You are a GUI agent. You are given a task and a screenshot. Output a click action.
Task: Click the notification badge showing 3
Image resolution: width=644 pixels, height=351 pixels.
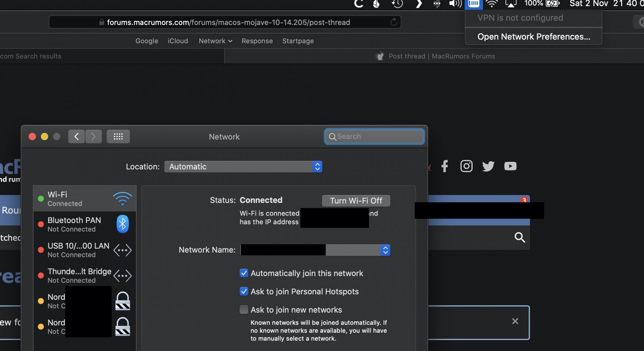pyautogui.click(x=524, y=200)
